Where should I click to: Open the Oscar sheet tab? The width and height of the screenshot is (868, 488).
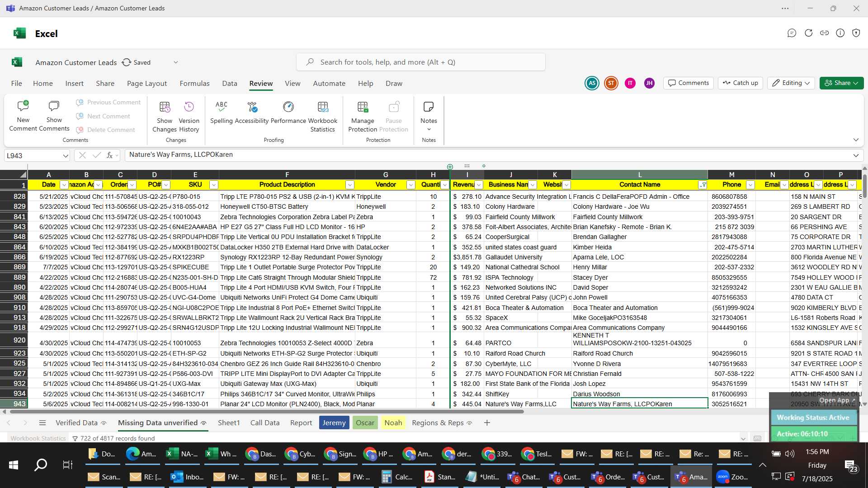(x=365, y=423)
